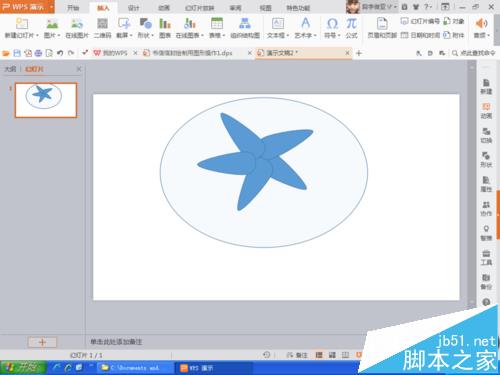Switch to the 动画 ribbon tab
Screen dimensions: 500x375
point(164,8)
